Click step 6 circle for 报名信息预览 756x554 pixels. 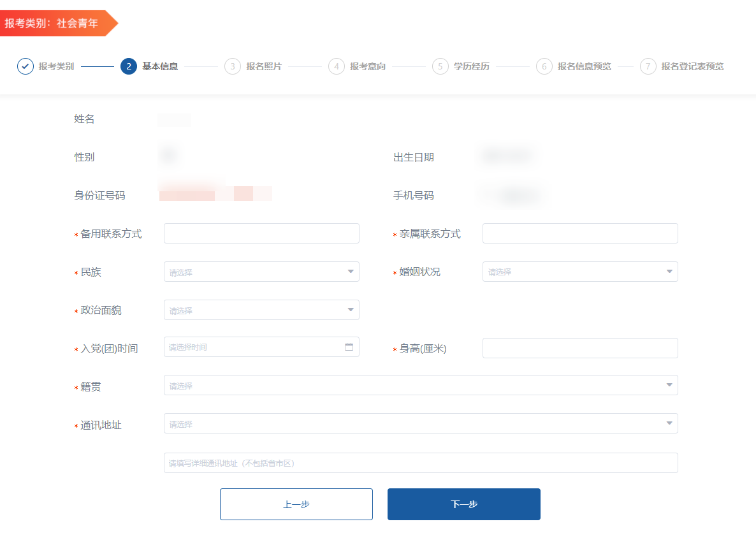[544, 66]
